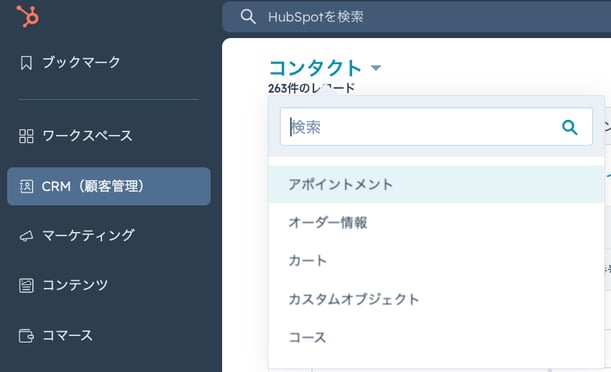611x372 pixels.
Task: Click the Marketing megaphone icon
Action: [26, 236]
